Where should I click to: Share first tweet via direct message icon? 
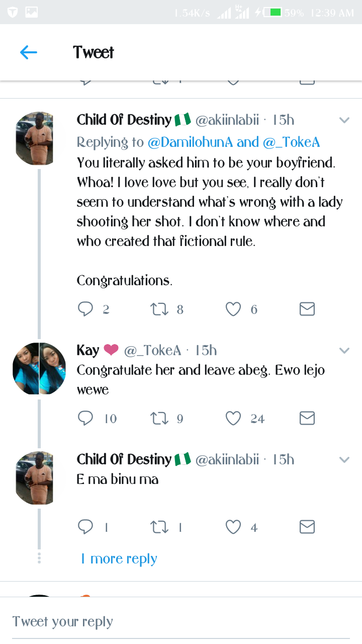307,309
